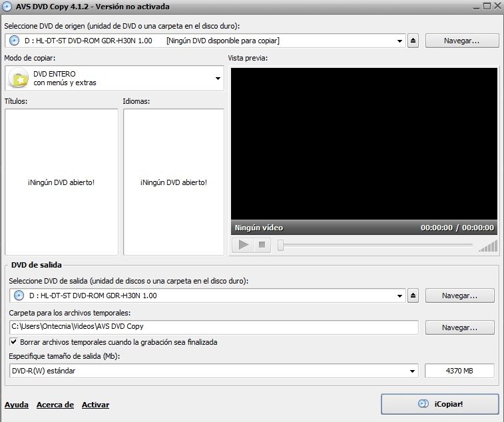Expand the 'Modo de copiar' dropdown
Screen dimensions: 504x422
(218, 79)
